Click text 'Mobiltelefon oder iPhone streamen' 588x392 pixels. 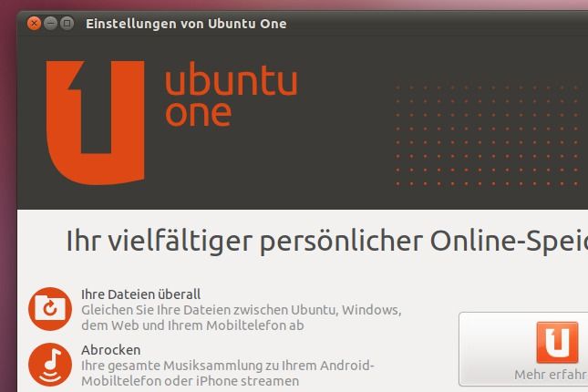click(191, 381)
